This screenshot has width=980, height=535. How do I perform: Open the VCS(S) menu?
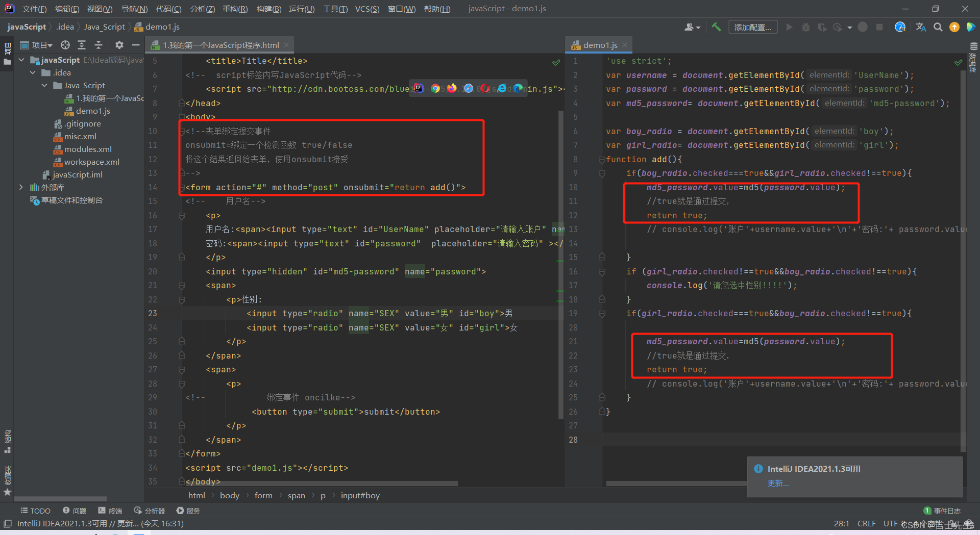pyautogui.click(x=367, y=9)
